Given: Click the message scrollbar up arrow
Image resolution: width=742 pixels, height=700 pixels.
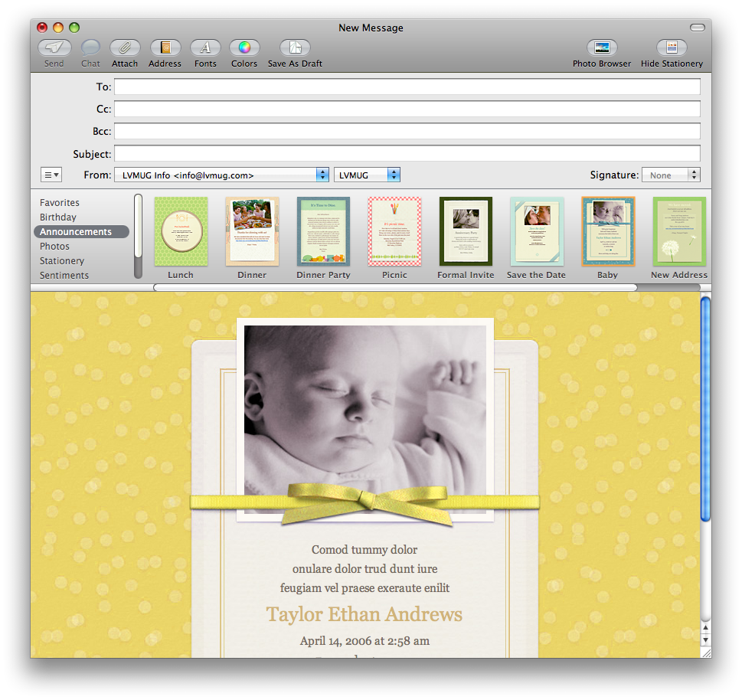Looking at the screenshot, I should [x=705, y=628].
